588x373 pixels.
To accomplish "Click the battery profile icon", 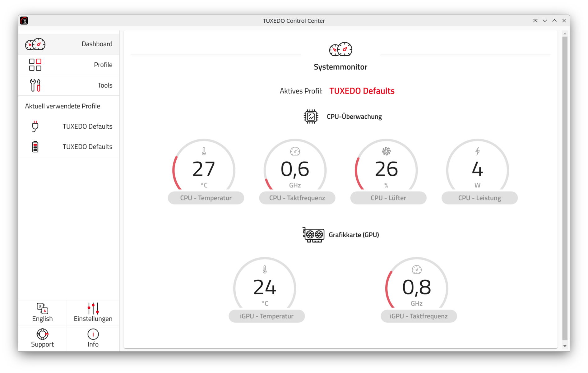I will pos(35,147).
